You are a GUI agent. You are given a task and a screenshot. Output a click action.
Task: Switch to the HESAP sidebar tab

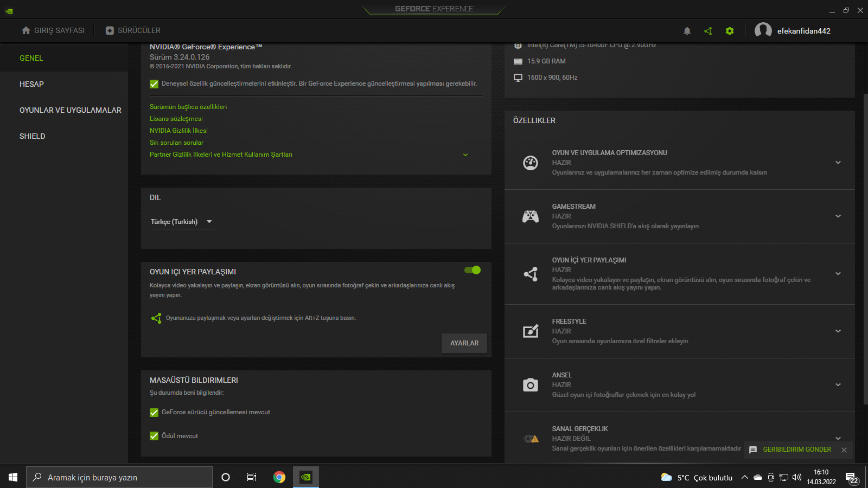(64, 84)
